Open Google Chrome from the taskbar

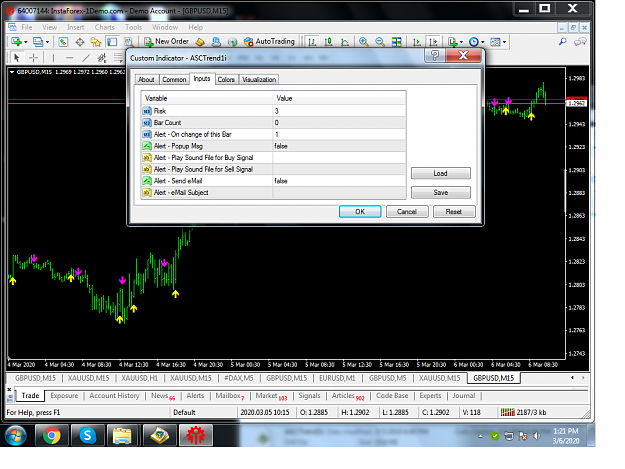[x=52, y=435]
